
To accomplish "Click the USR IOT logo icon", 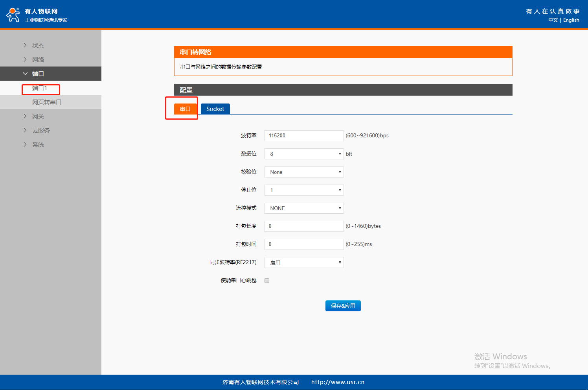I will point(13,15).
